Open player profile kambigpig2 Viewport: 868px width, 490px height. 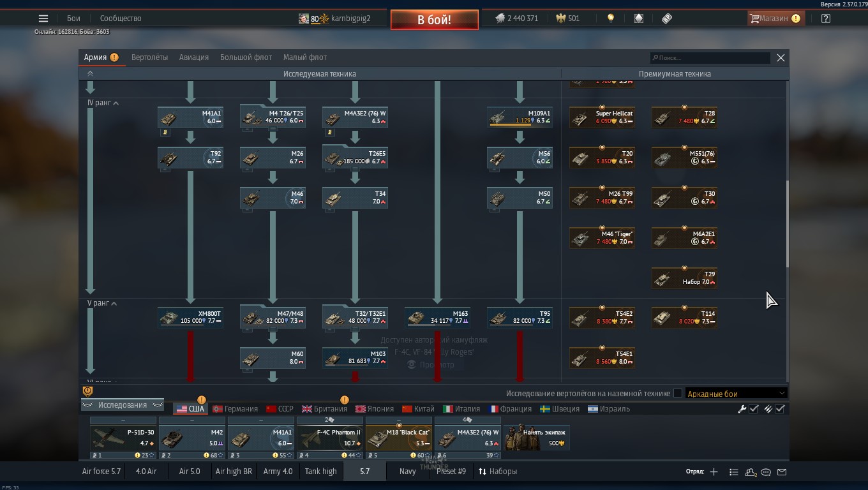coord(334,19)
